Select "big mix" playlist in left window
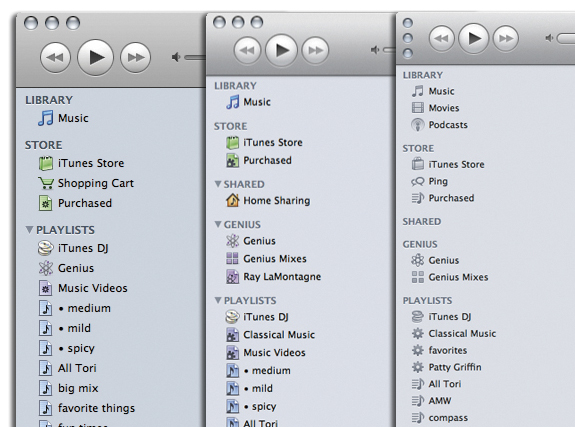 (x=68, y=388)
